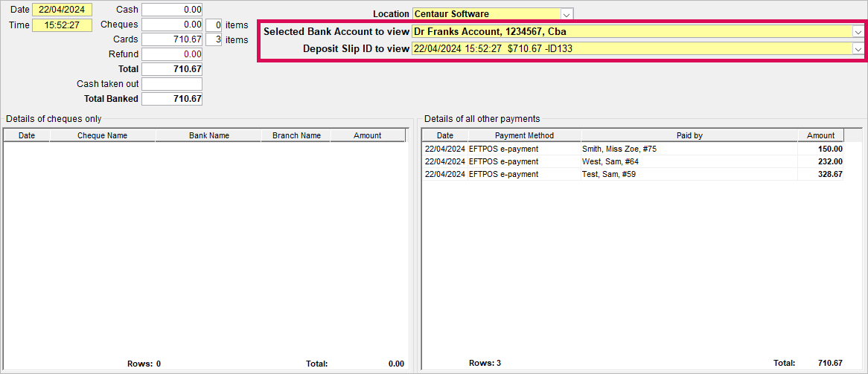Open the Location dropdown arrow
Screen dimensions: 868x374
[x=567, y=14]
